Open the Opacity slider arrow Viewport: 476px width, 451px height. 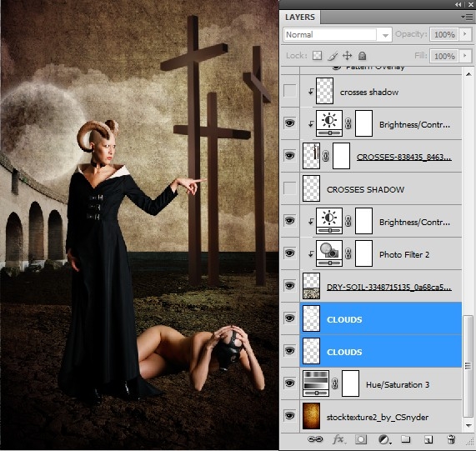click(x=465, y=34)
